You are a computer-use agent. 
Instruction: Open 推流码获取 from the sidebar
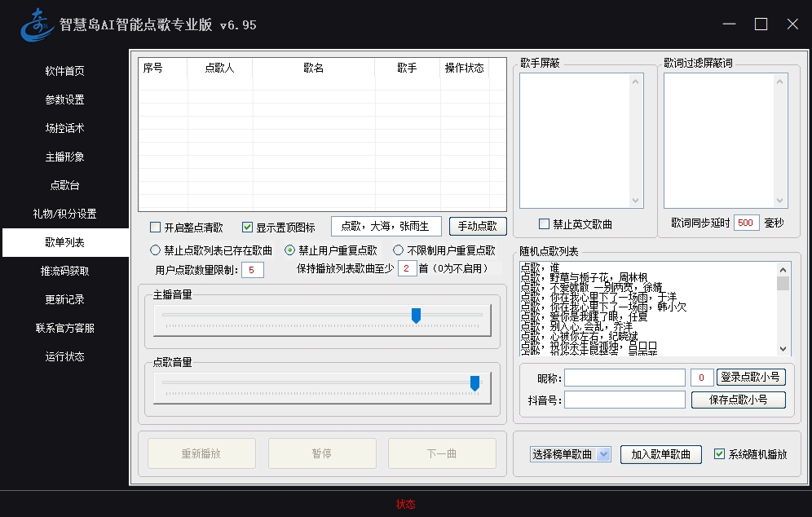pos(64,271)
